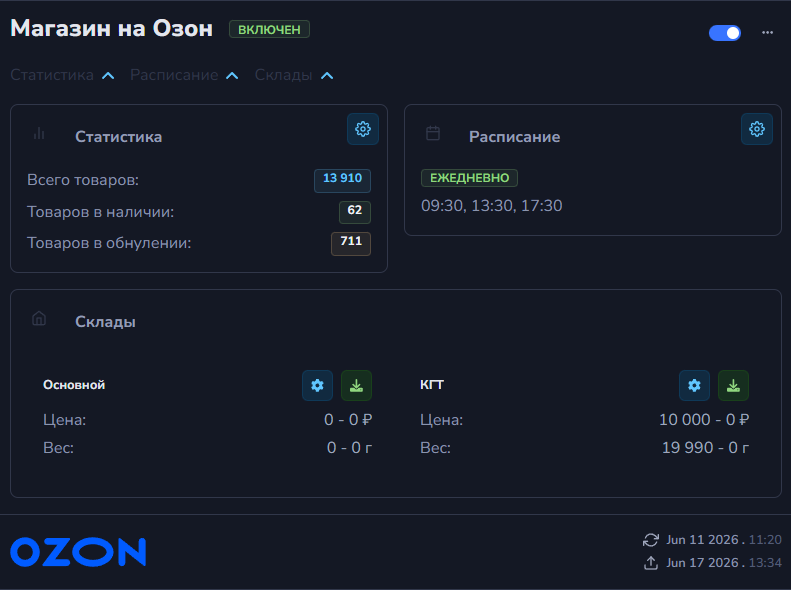The width and height of the screenshot is (791, 590).
Task: Select the Склады tab label
Action: point(284,75)
